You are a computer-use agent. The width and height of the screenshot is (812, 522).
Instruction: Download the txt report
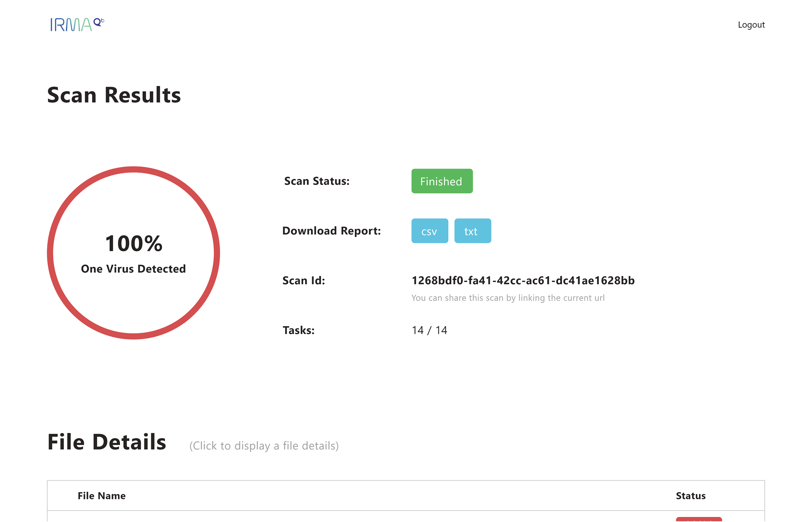(472, 231)
